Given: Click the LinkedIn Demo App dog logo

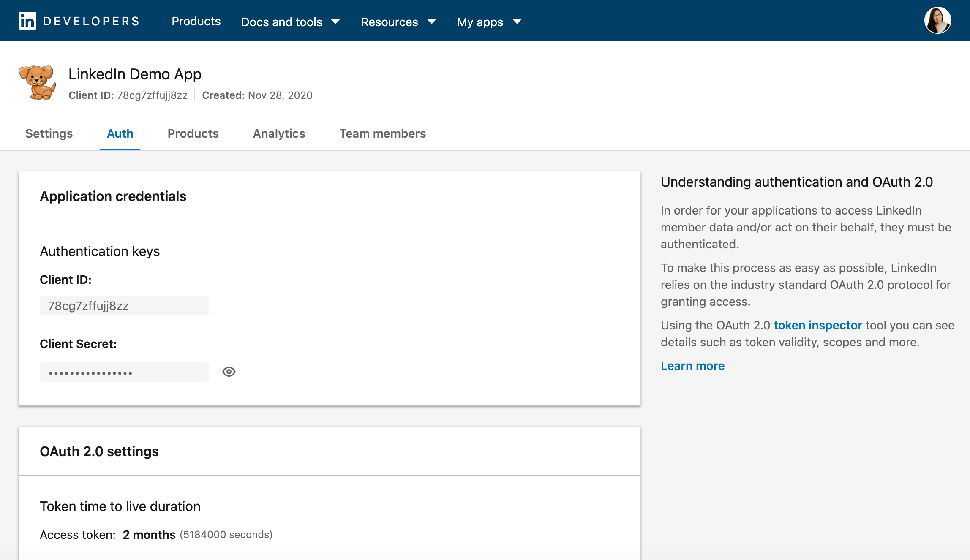Looking at the screenshot, I should 37,82.
